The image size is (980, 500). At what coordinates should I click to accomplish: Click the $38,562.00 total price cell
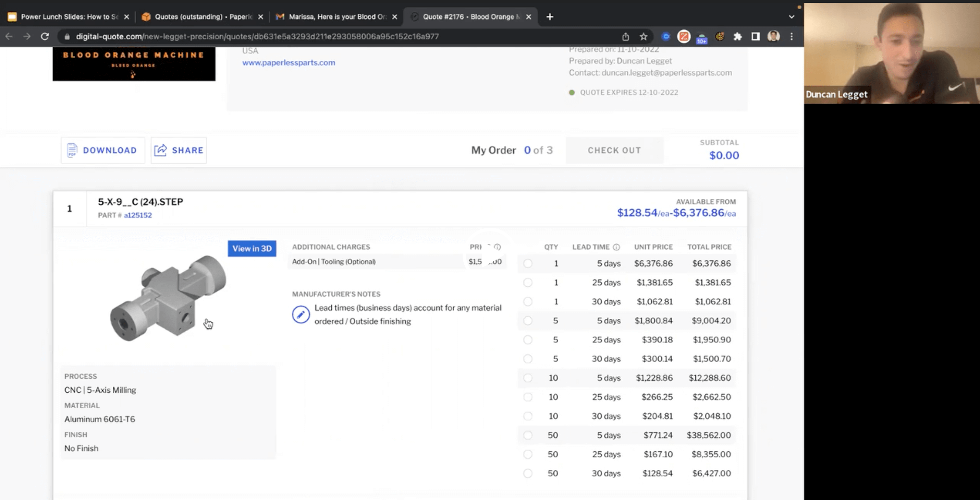pos(708,435)
